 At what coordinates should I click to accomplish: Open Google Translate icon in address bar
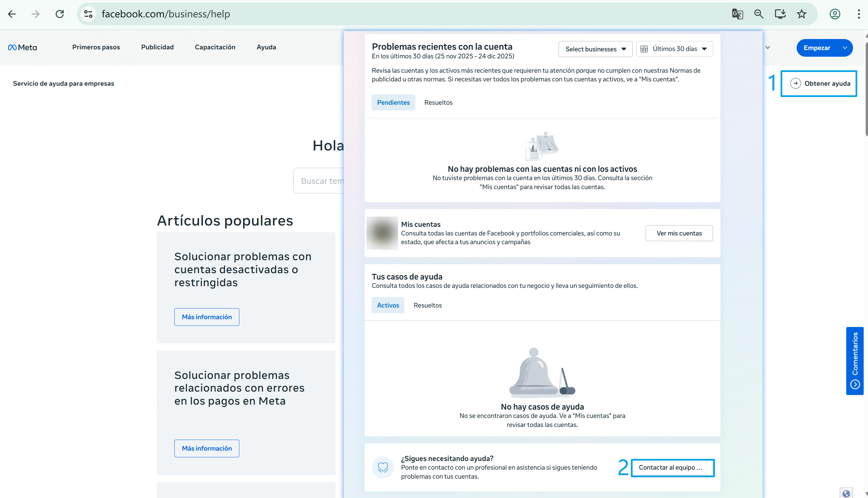pos(737,14)
